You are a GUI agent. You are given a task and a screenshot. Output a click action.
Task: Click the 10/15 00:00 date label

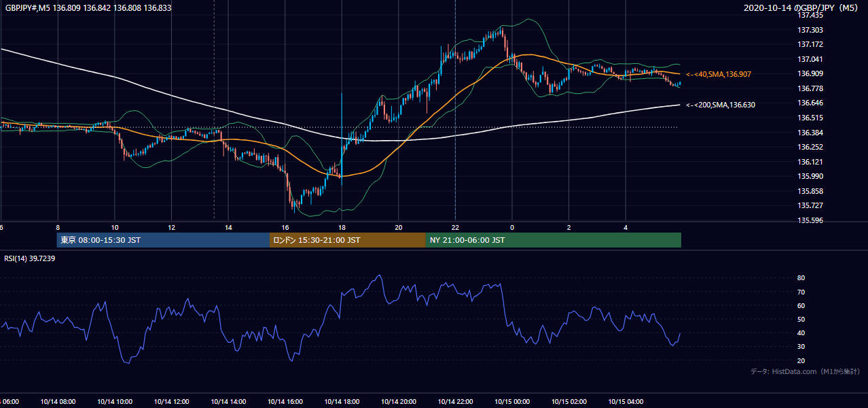click(512, 402)
